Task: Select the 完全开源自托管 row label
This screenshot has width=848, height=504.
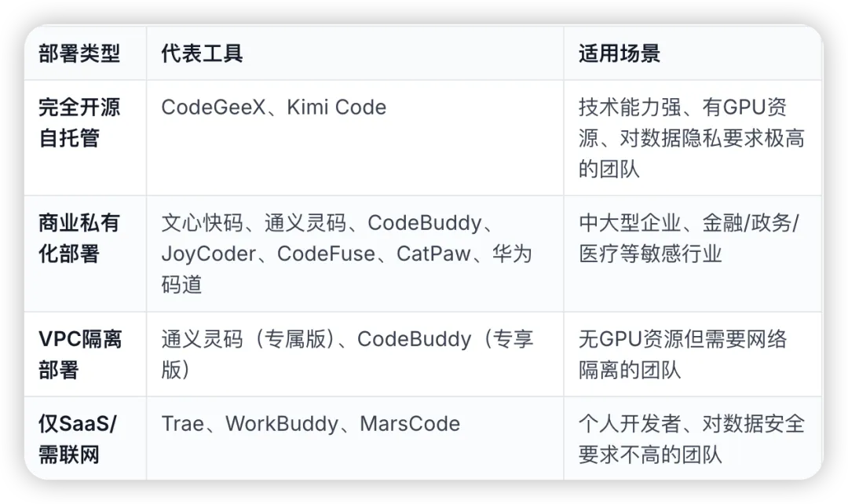Action: coord(79,122)
